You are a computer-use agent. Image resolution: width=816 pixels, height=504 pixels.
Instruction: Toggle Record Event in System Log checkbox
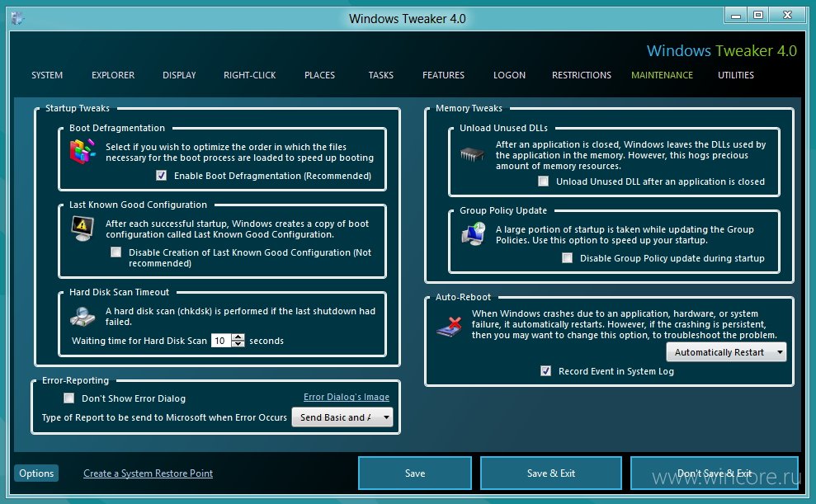click(x=545, y=371)
